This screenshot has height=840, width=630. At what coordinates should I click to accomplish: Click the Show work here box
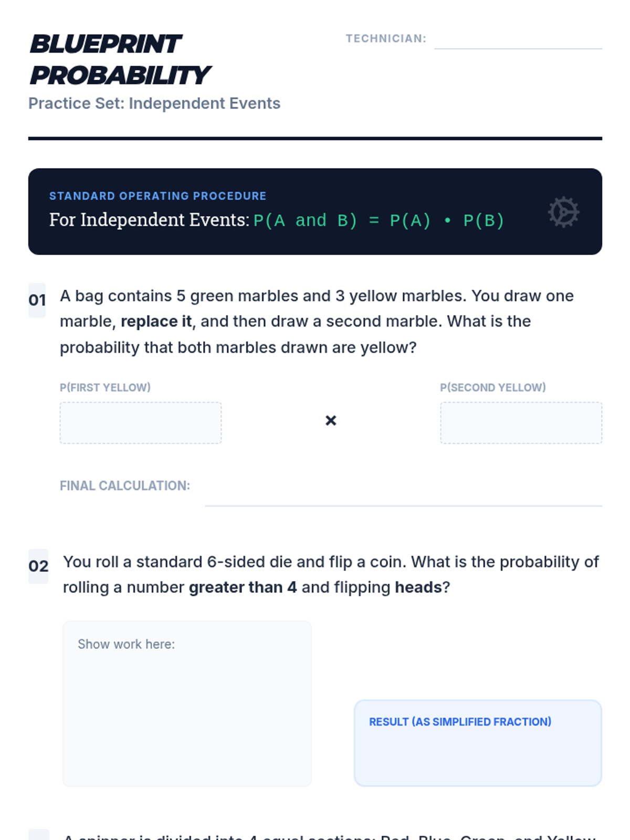click(x=187, y=703)
